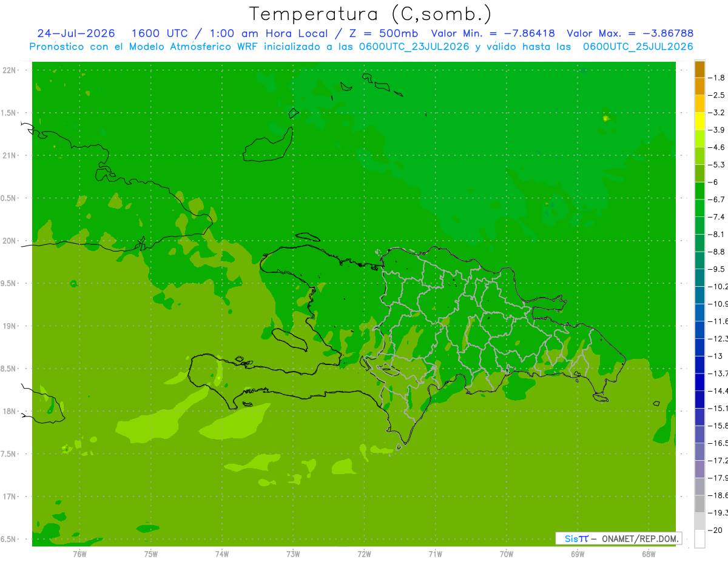
Task: Click the ONAMET/REP.DOM. logo box
Action: tap(618, 538)
